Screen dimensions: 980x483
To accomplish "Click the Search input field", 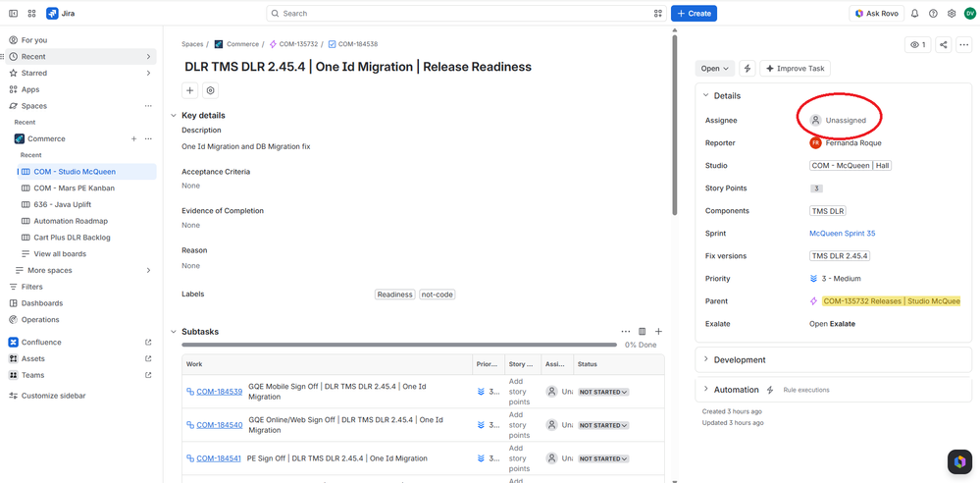I will pyautogui.click(x=466, y=13).
